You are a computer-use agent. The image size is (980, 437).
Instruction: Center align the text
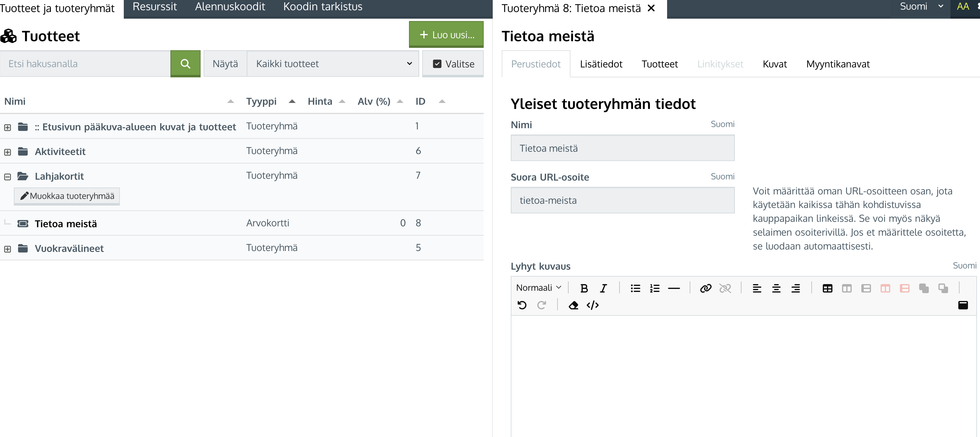pyautogui.click(x=776, y=288)
